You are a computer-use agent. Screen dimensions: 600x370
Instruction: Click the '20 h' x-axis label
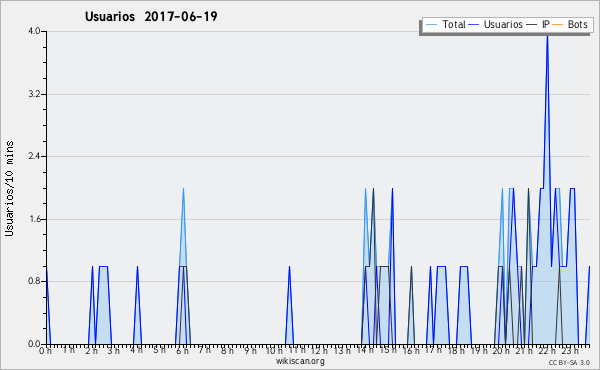coord(502,351)
